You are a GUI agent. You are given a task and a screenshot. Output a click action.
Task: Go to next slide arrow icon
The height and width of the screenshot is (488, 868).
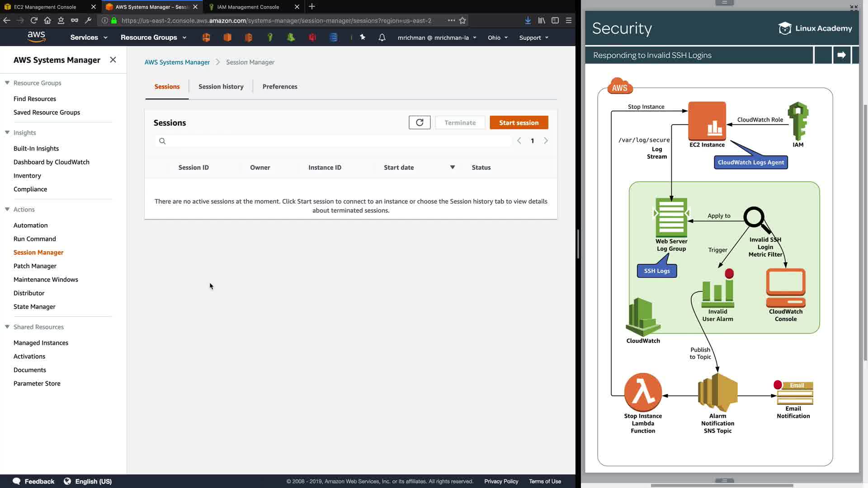coord(841,55)
